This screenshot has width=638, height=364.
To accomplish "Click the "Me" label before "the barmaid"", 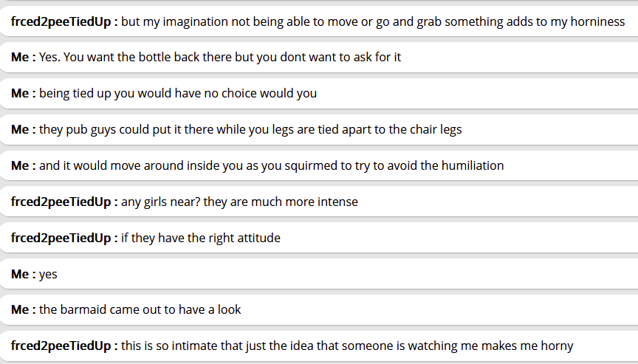I will click(x=21, y=309).
